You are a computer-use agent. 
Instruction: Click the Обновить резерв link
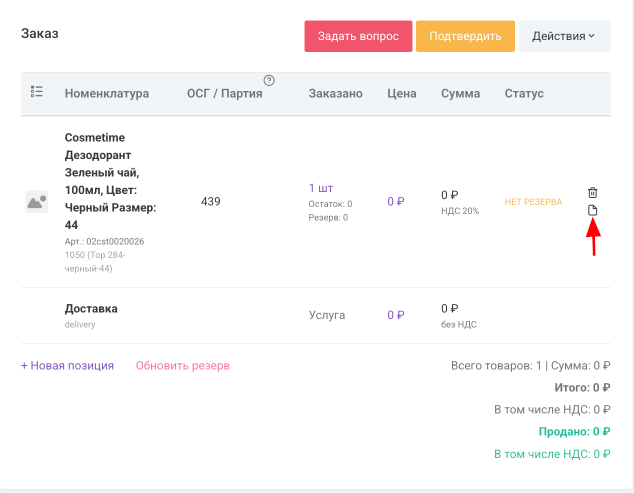pos(183,365)
